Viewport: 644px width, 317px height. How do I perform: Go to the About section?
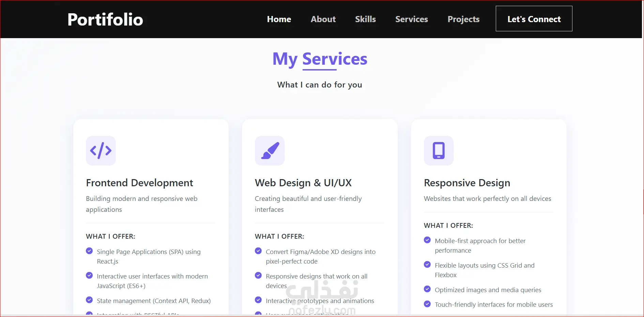tap(323, 19)
